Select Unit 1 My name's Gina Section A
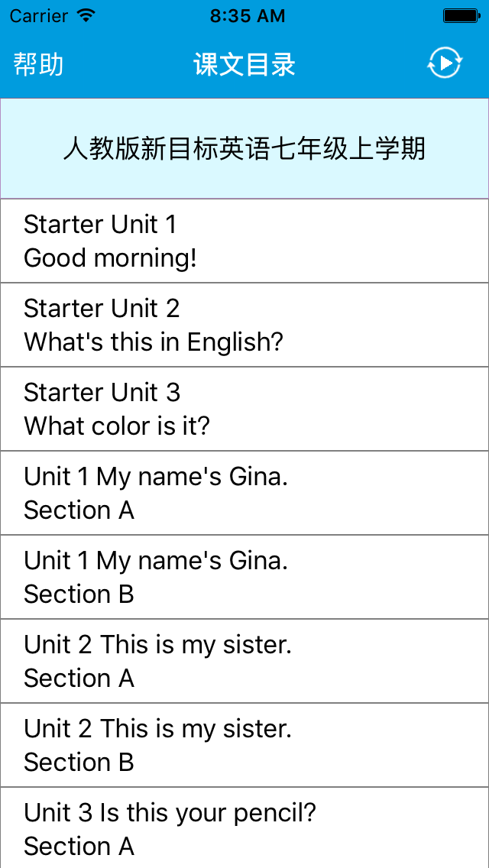This screenshot has width=489, height=868. coord(244,494)
